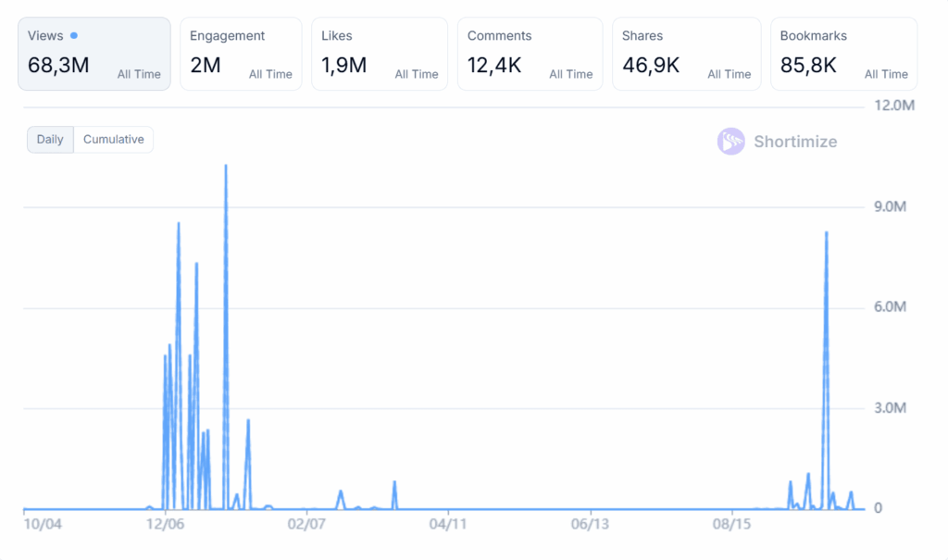This screenshot has height=560, width=948.
Task: Select the Engagement metric card
Action: [240, 54]
